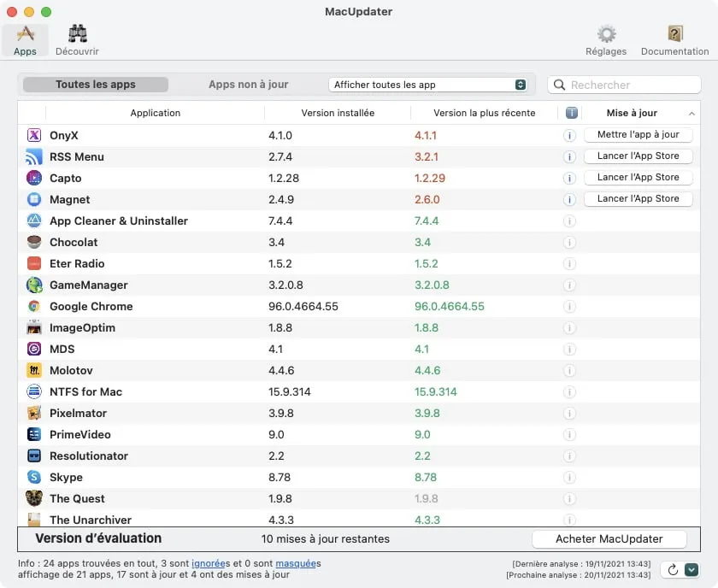Sort by Version installée column
The height and width of the screenshot is (588, 718).
tap(338, 113)
